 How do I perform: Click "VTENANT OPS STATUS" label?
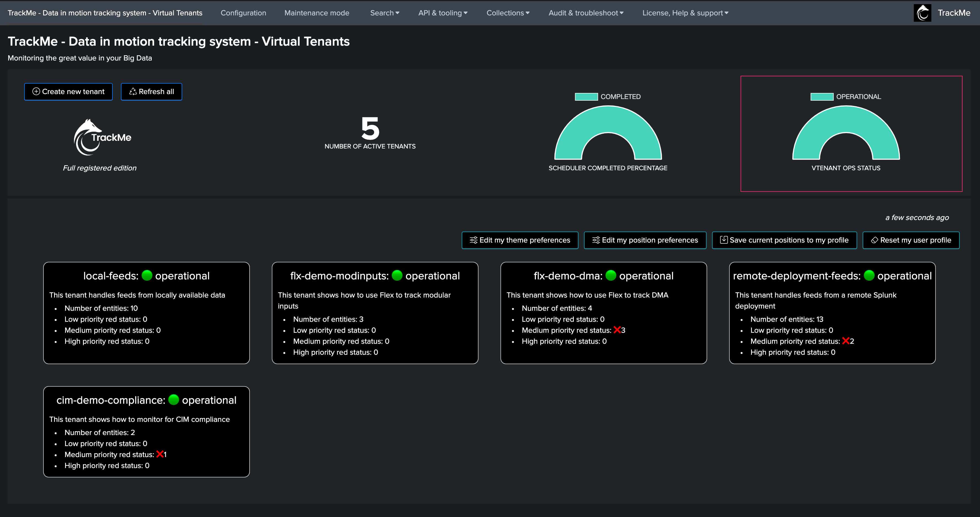[846, 168]
